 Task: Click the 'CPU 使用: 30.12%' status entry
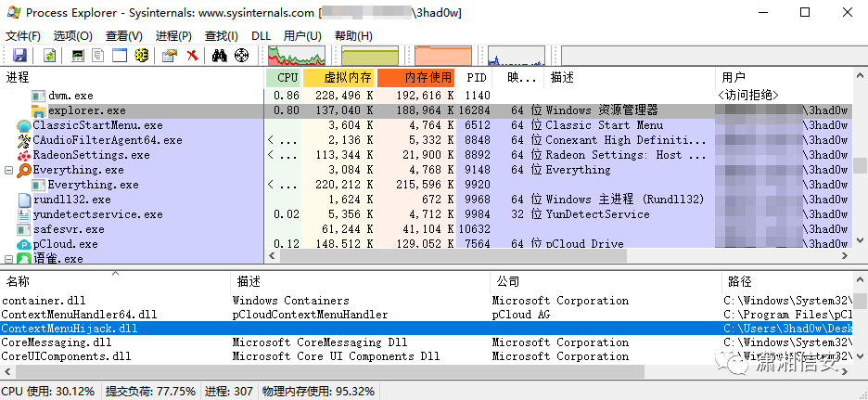pos(50,391)
